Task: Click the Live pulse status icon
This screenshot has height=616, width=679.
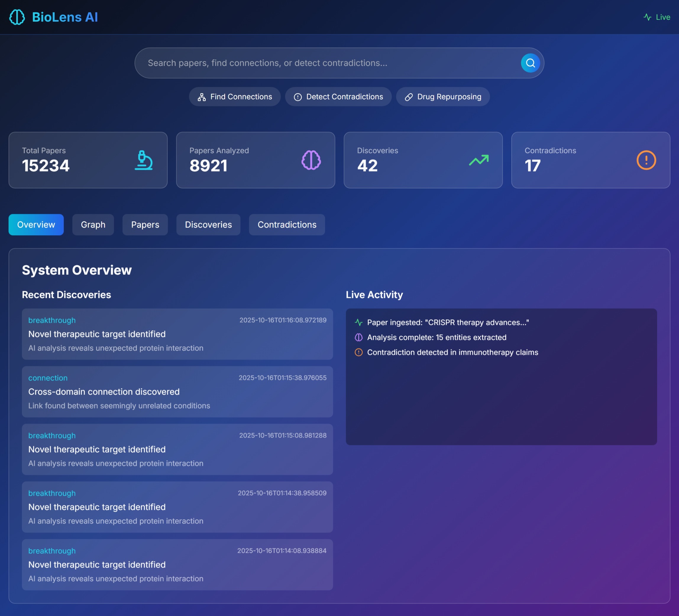Action: tap(647, 17)
